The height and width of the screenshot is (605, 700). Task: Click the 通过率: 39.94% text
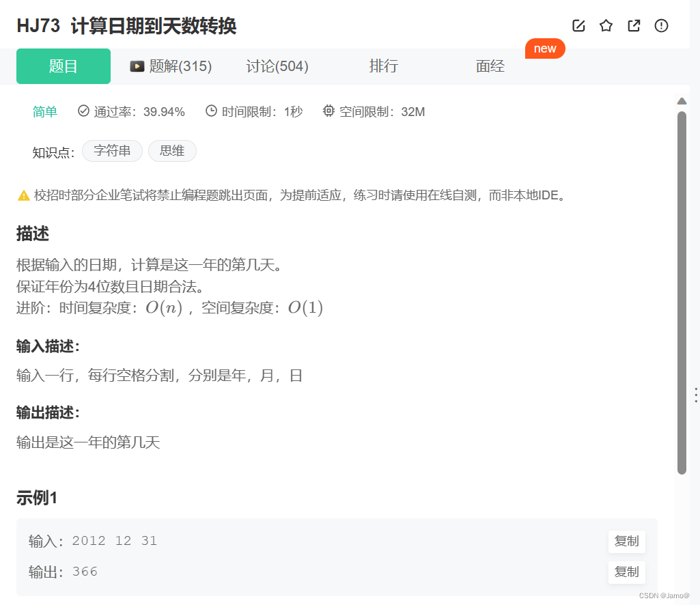click(139, 111)
